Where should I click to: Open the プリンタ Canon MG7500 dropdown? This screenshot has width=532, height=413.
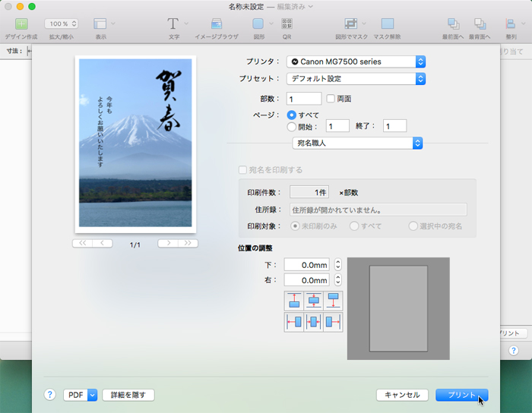coord(356,61)
